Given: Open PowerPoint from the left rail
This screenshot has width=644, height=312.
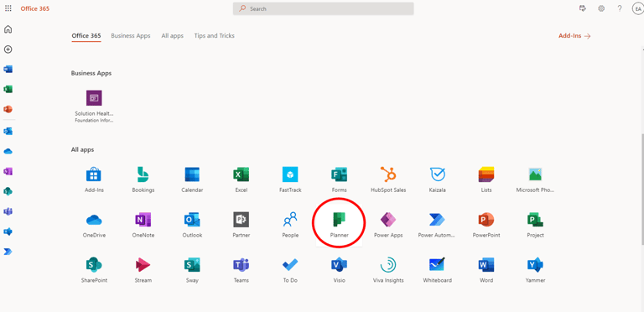Looking at the screenshot, I should tap(8, 109).
